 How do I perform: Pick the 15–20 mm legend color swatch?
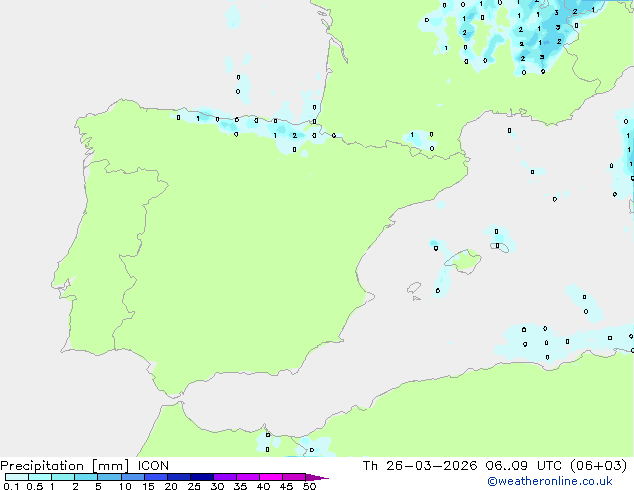pos(156,477)
